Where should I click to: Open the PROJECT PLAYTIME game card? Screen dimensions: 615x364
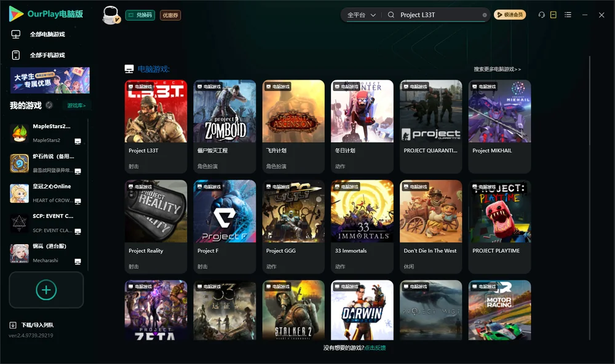coord(499,227)
